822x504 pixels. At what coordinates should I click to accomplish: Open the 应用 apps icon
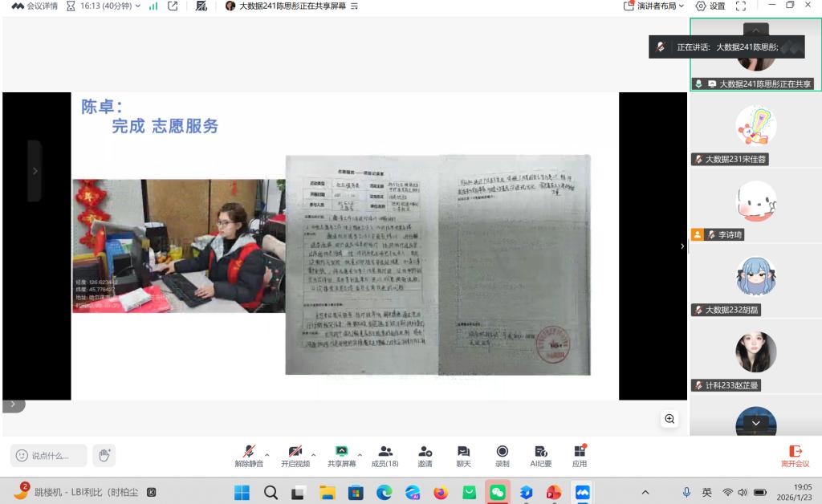[x=580, y=456]
